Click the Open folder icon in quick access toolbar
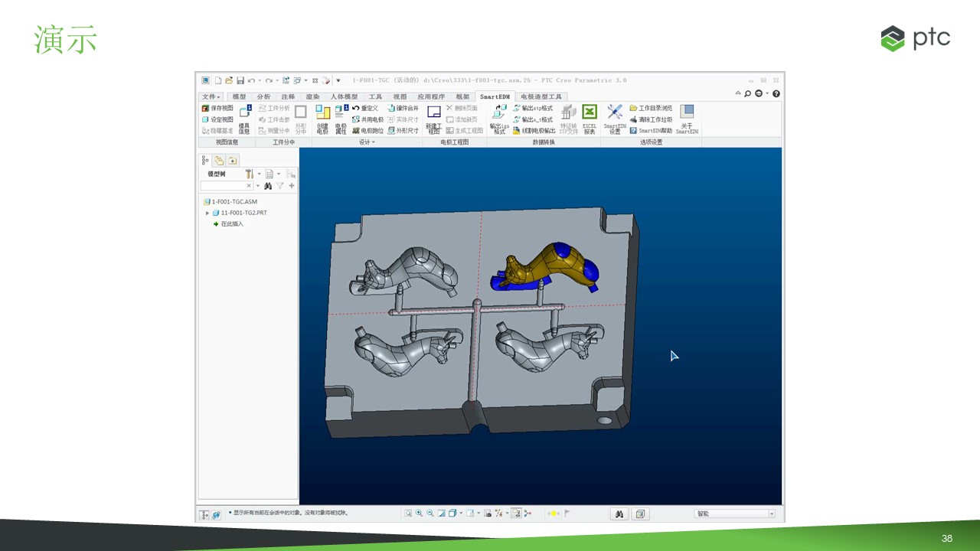The width and height of the screenshot is (980, 551). pyautogui.click(x=229, y=80)
